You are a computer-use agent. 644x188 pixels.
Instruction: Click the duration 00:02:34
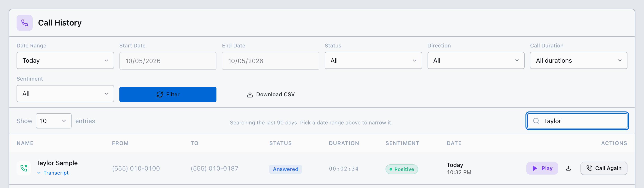tap(344, 169)
